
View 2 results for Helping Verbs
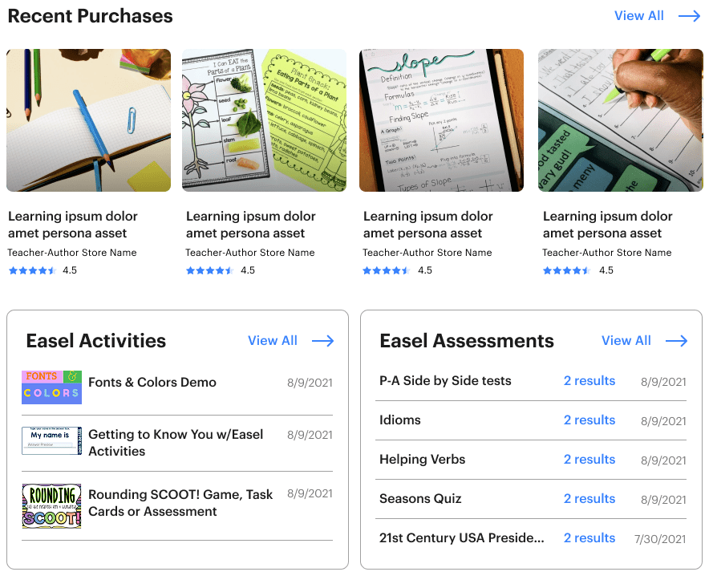[589, 460]
